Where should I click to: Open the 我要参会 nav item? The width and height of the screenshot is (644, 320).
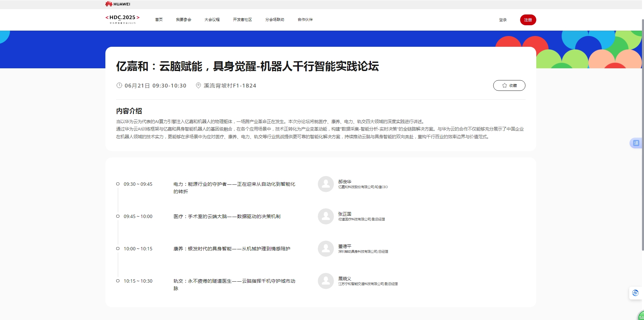[183, 20]
